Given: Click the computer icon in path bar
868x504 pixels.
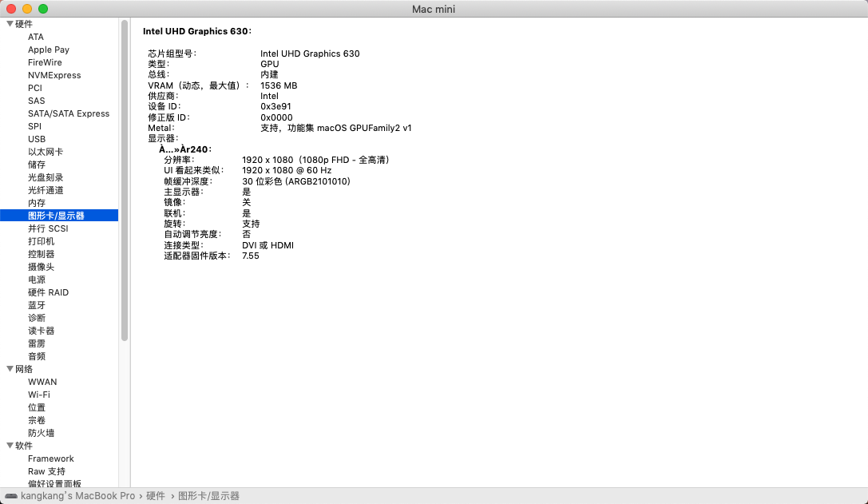Looking at the screenshot, I should tap(11, 496).
